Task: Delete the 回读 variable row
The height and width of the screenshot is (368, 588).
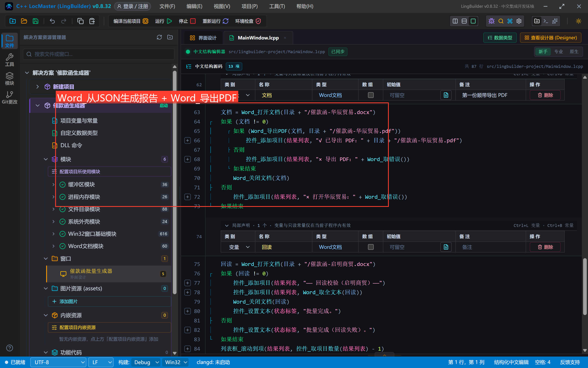Action: (x=545, y=247)
